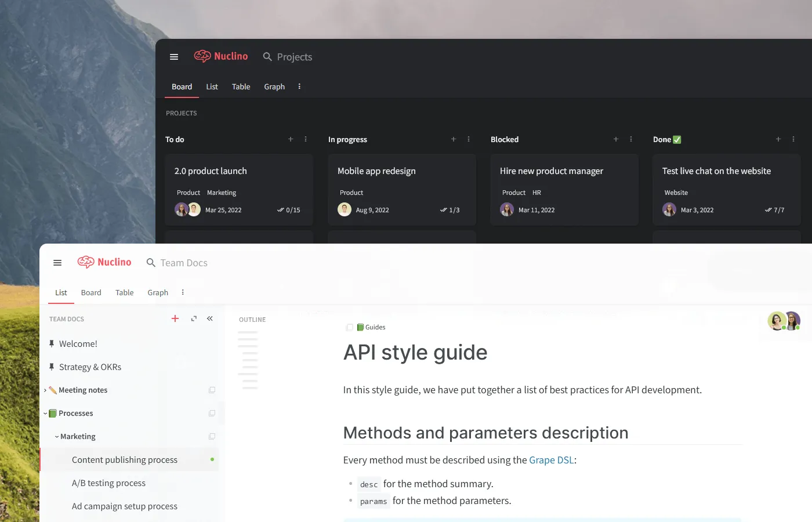
Task: Open more view options in Projects tabs
Action: 299,86
